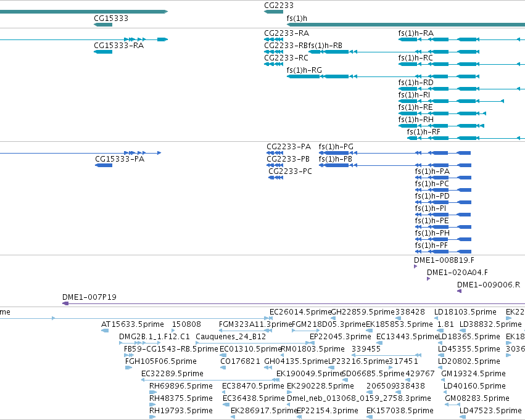Select the EC13443.5prime EST label
Viewport: 525px width, 420px height.
pyautogui.click(x=407, y=337)
